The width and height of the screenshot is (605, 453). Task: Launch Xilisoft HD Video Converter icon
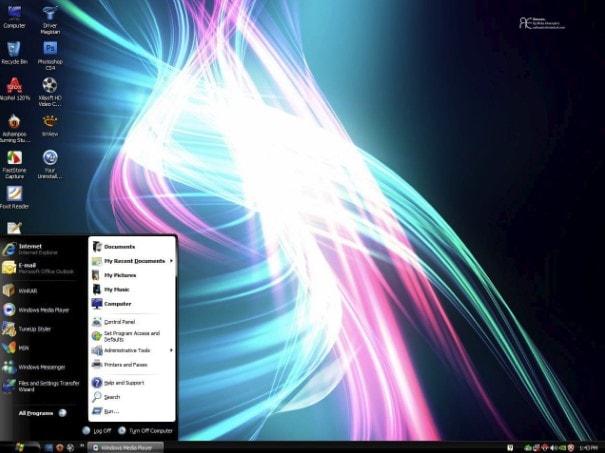[x=50, y=92]
